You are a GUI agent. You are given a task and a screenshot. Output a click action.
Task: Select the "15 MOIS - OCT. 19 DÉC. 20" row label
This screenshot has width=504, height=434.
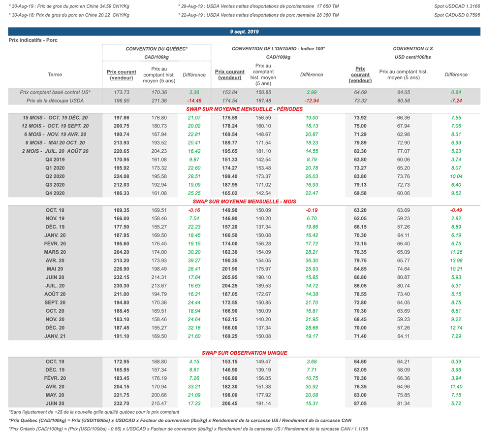click(55, 118)
